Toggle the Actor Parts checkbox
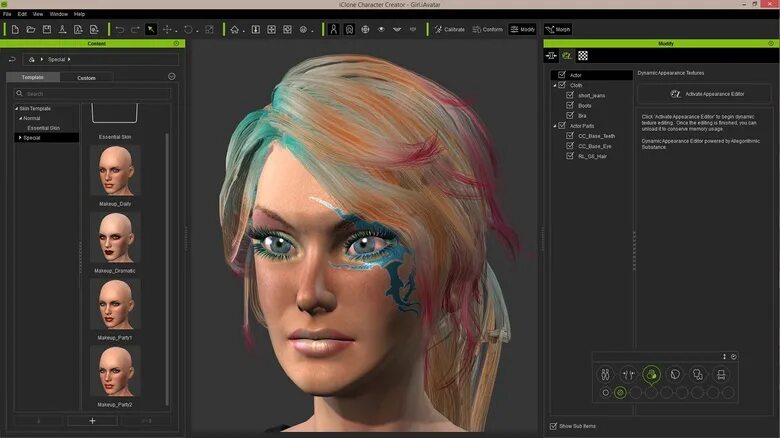The image size is (780, 438). pyautogui.click(x=562, y=125)
